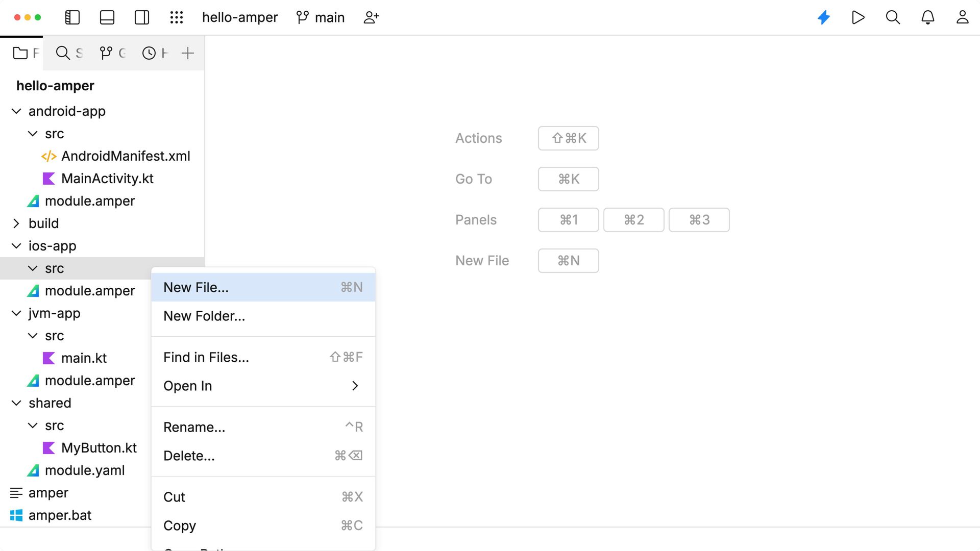The height and width of the screenshot is (551, 980).
Task: Click the add collaborator icon
Action: (371, 17)
